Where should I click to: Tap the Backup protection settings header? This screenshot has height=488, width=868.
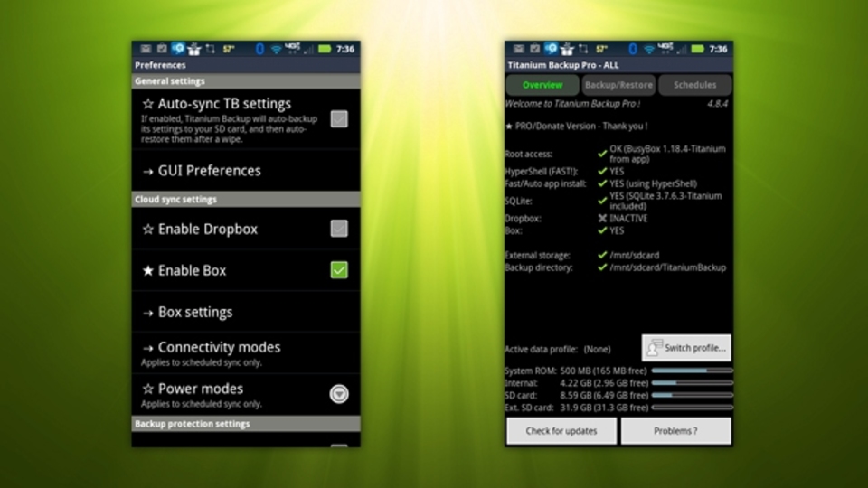(246, 424)
